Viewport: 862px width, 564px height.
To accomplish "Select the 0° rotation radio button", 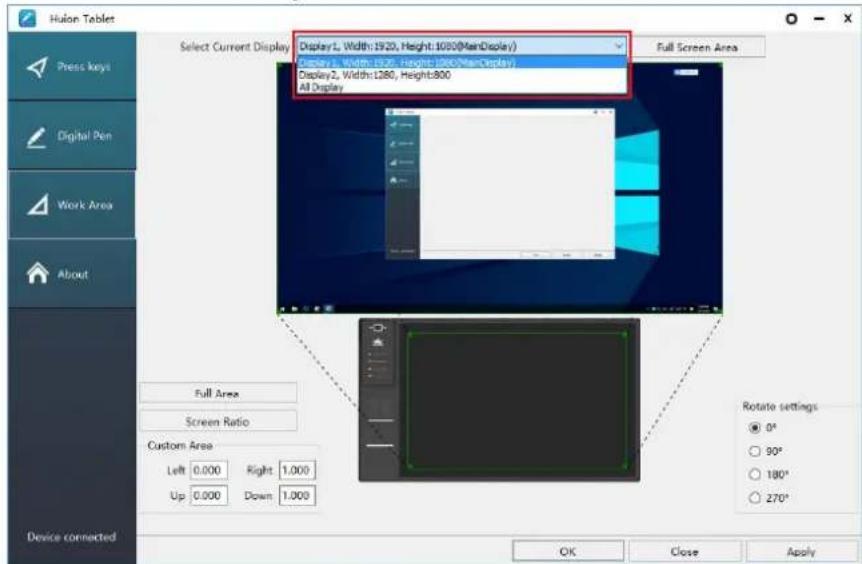I will 755,427.
